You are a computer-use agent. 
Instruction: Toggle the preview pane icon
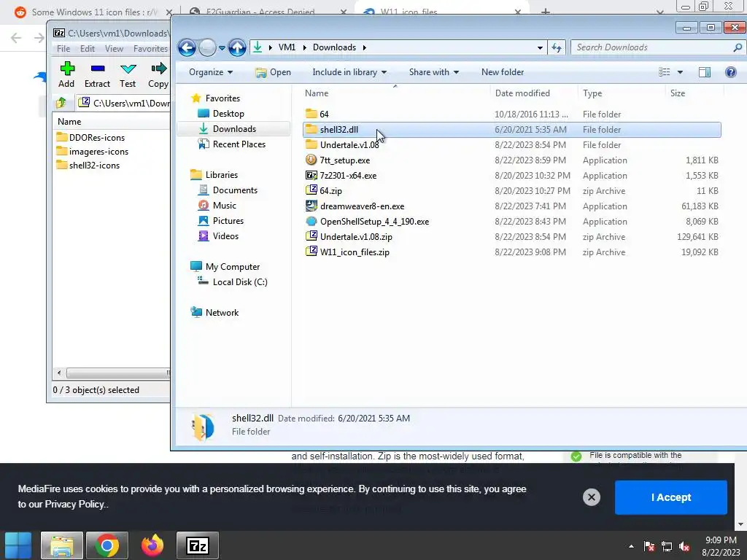704,72
